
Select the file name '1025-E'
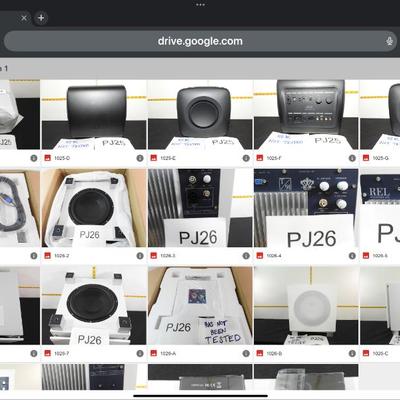(168, 158)
